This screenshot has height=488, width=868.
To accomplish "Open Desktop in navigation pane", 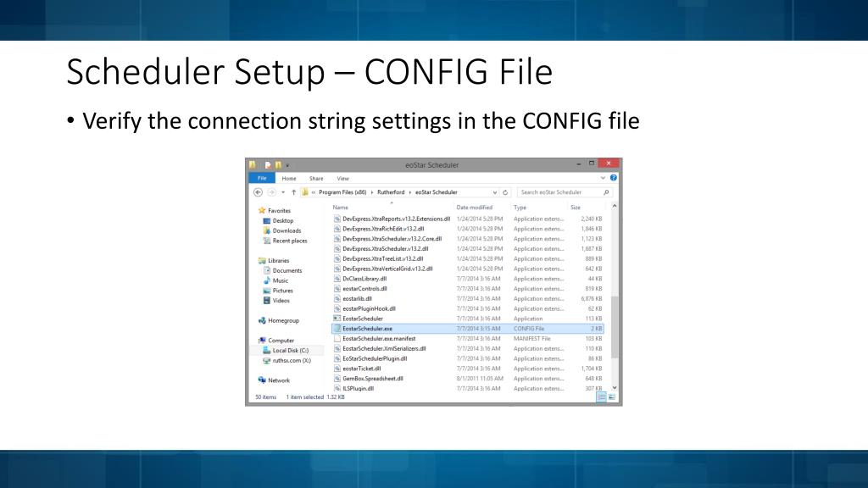I will [x=283, y=221].
